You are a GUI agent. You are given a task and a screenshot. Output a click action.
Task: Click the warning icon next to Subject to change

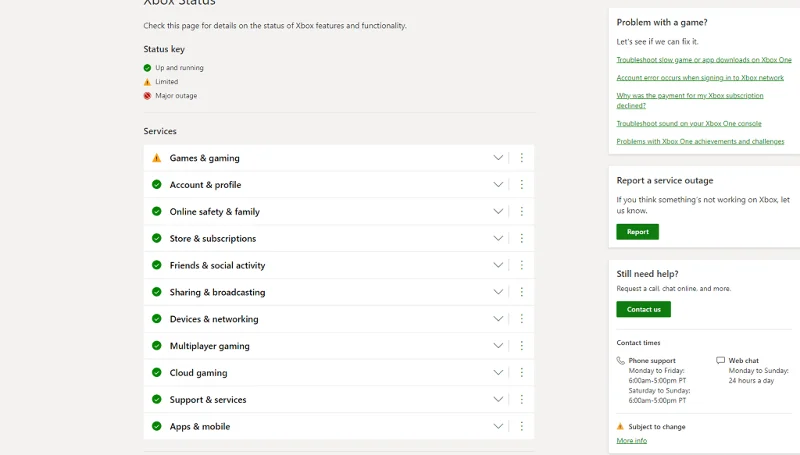(620, 426)
